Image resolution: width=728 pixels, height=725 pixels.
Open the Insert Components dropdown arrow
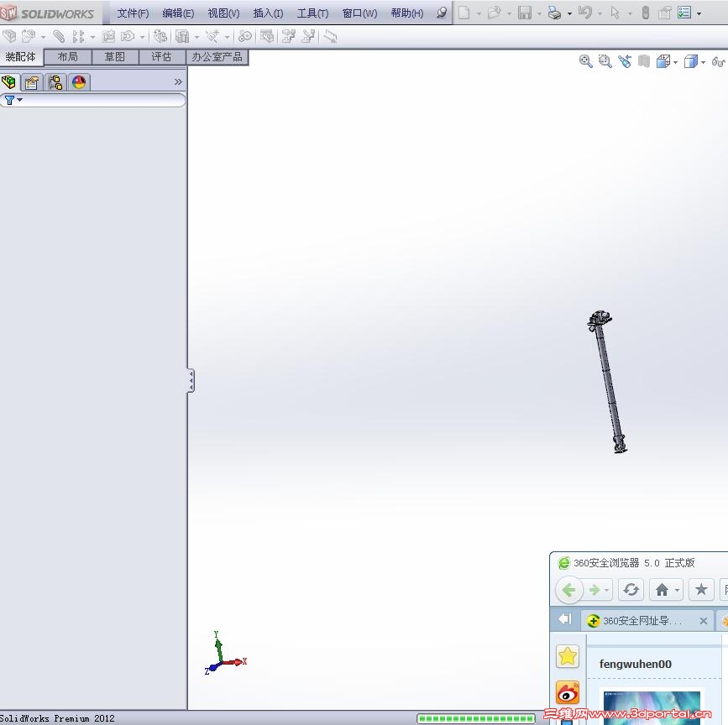click(x=43, y=37)
